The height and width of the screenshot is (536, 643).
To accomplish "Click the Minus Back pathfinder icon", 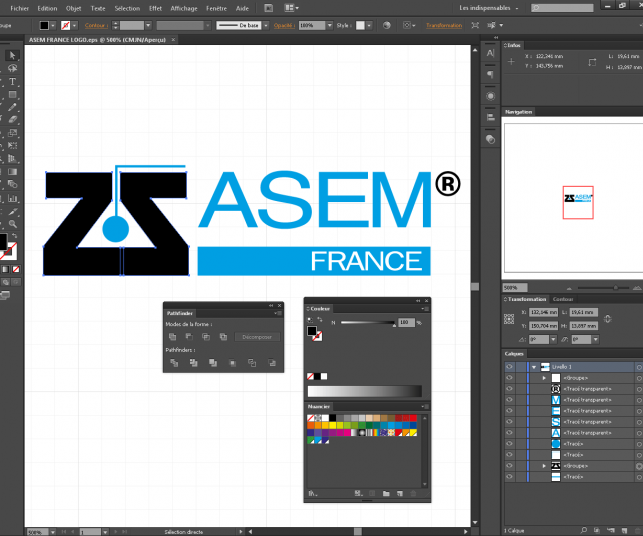I will [x=271, y=363].
